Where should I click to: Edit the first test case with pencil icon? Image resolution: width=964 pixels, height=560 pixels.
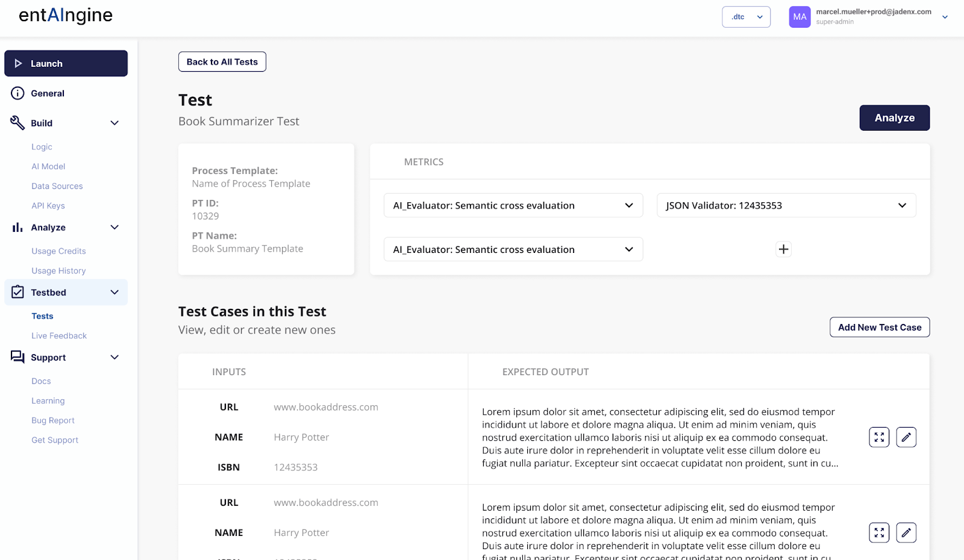(x=906, y=437)
